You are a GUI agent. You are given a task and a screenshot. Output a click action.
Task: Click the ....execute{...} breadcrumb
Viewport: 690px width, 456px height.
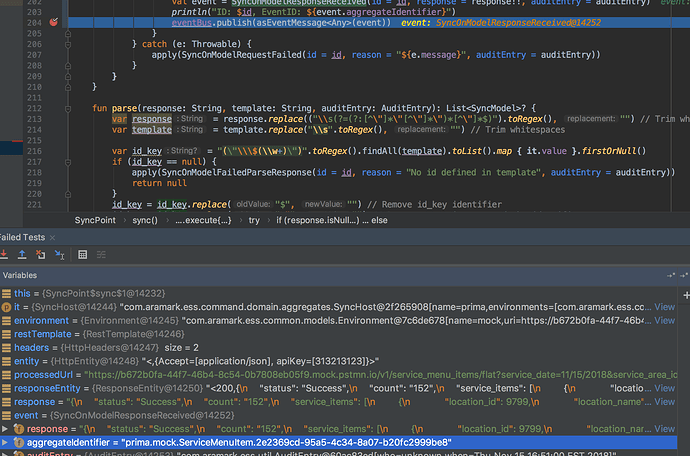click(x=203, y=220)
